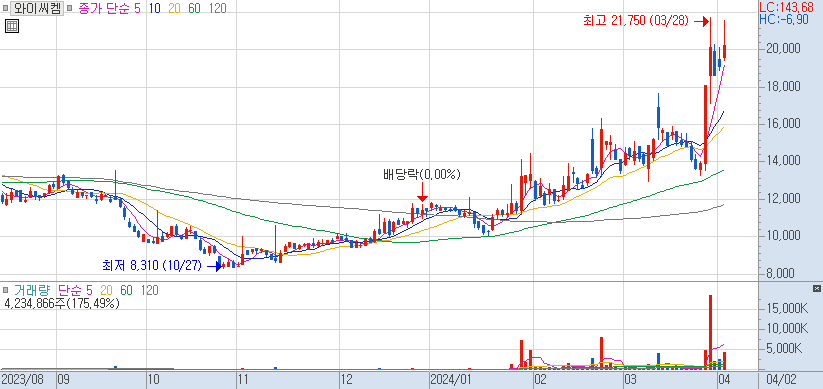This screenshot has width=823, height=389.
Task: Click the tallest red volume bar
Action: click(x=711, y=332)
